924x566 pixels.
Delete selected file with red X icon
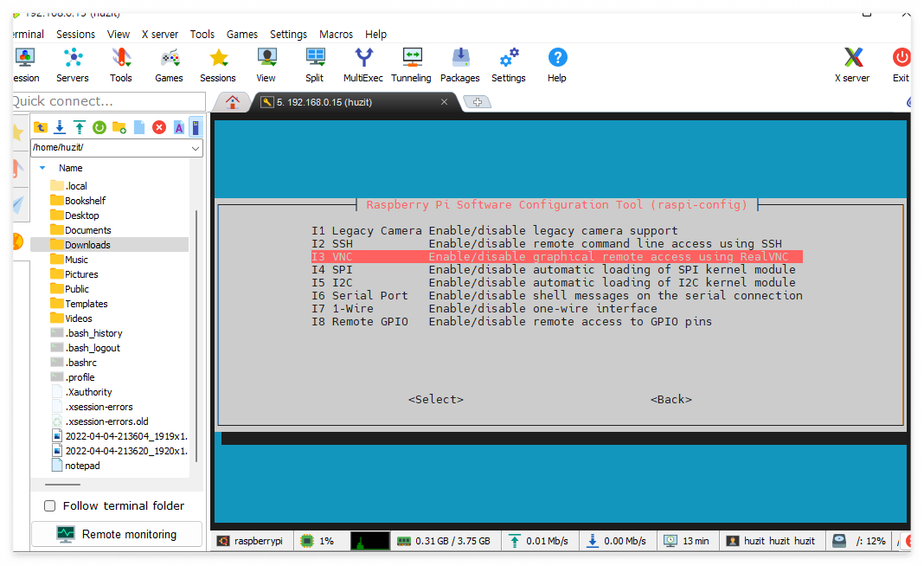[159, 127]
